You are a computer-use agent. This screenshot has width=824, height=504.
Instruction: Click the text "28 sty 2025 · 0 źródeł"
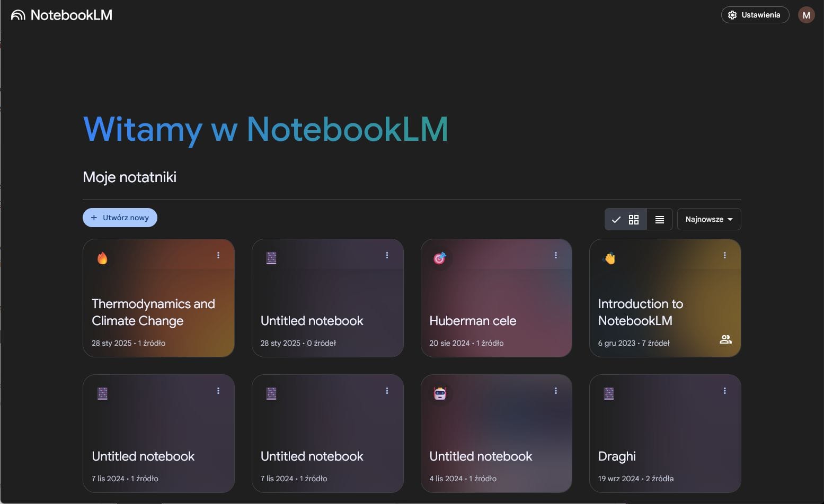coord(298,343)
